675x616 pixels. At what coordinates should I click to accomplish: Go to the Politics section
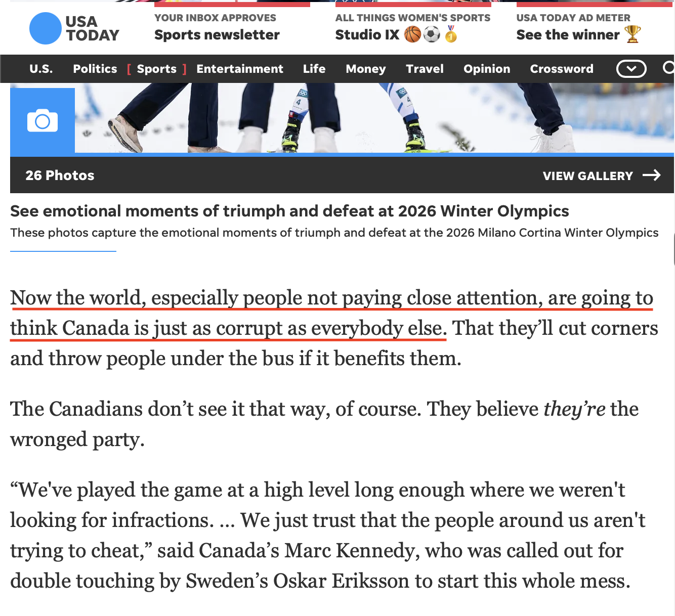coord(95,69)
